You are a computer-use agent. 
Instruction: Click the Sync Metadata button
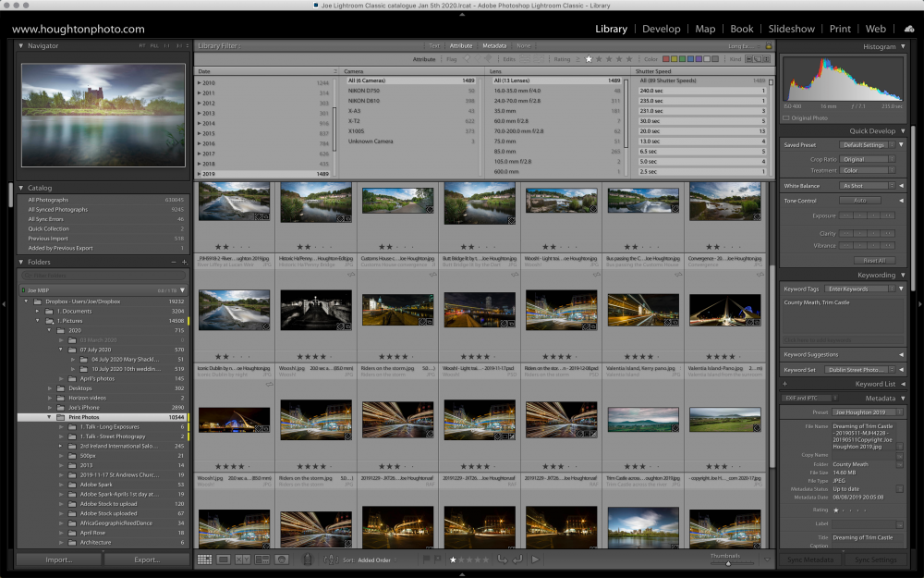810,560
